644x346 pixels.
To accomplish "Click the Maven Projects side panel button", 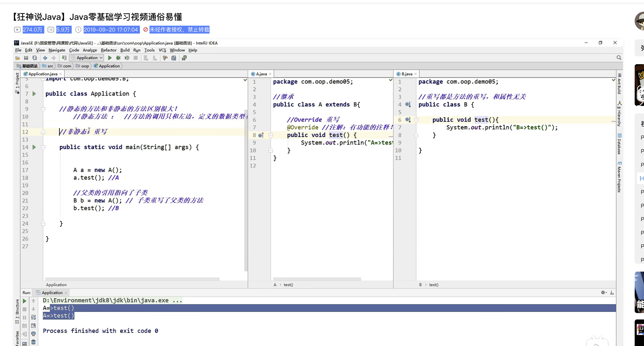I will click(x=619, y=177).
